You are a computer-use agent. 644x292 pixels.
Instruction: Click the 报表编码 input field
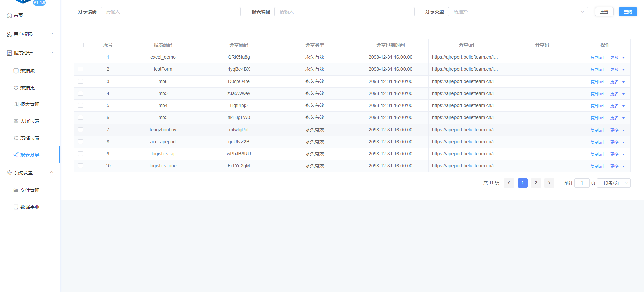pos(344,12)
